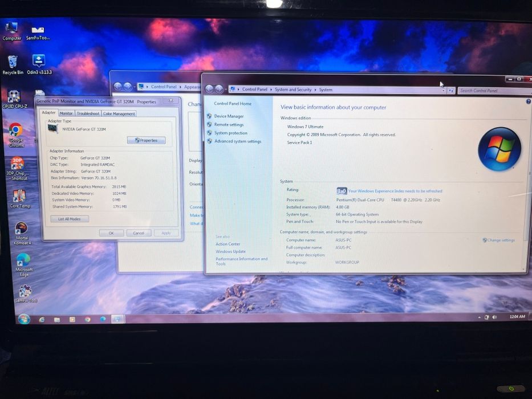
Task: Open the Recycle Bin desktop icon
Action: (13, 65)
